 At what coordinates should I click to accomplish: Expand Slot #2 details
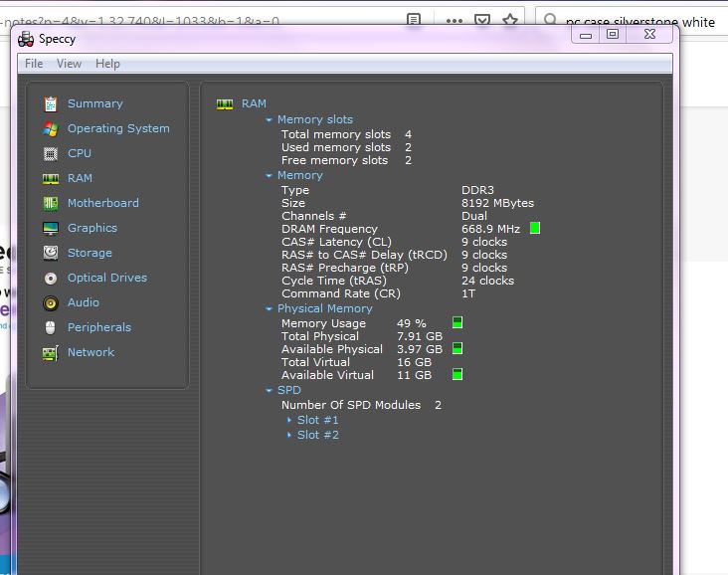point(289,435)
